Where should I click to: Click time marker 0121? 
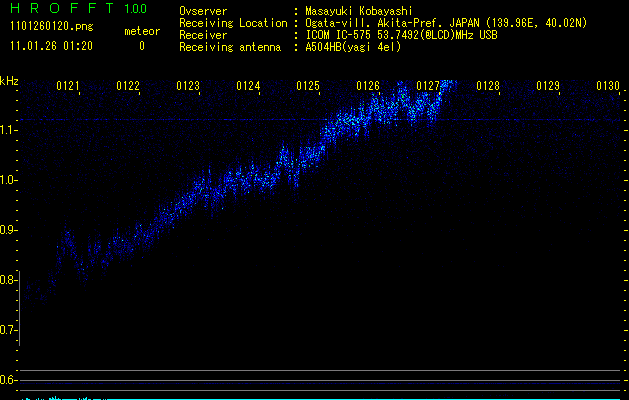(67, 86)
